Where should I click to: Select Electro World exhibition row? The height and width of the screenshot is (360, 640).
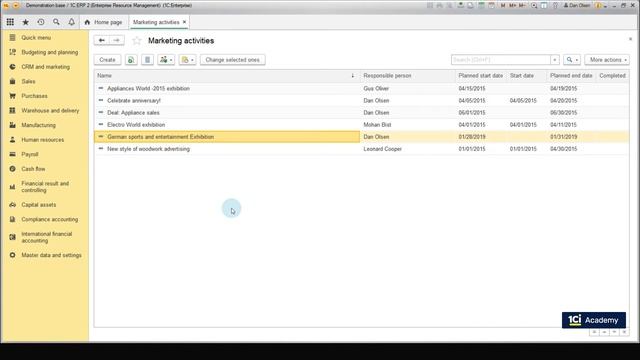(x=361, y=125)
